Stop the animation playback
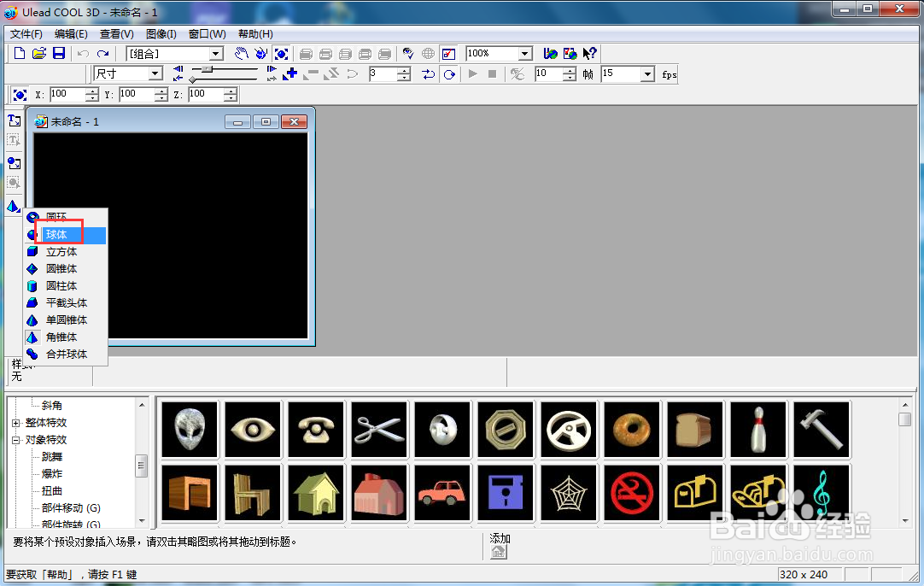This screenshot has width=924, height=586. [x=493, y=73]
